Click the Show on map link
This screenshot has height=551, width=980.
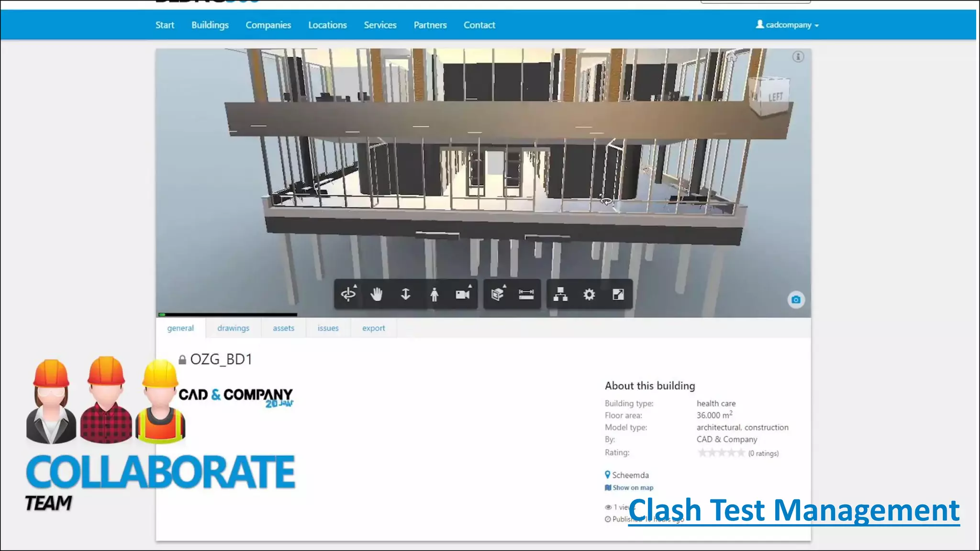coord(629,487)
